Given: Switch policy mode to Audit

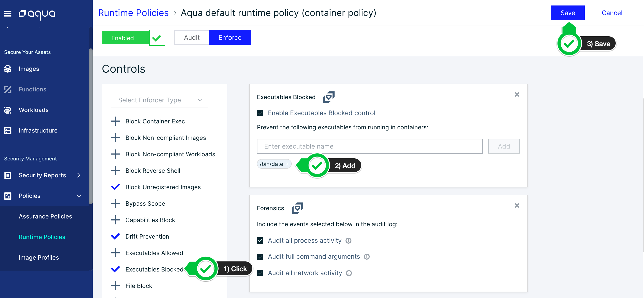Looking at the screenshot, I should coord(191,37).
